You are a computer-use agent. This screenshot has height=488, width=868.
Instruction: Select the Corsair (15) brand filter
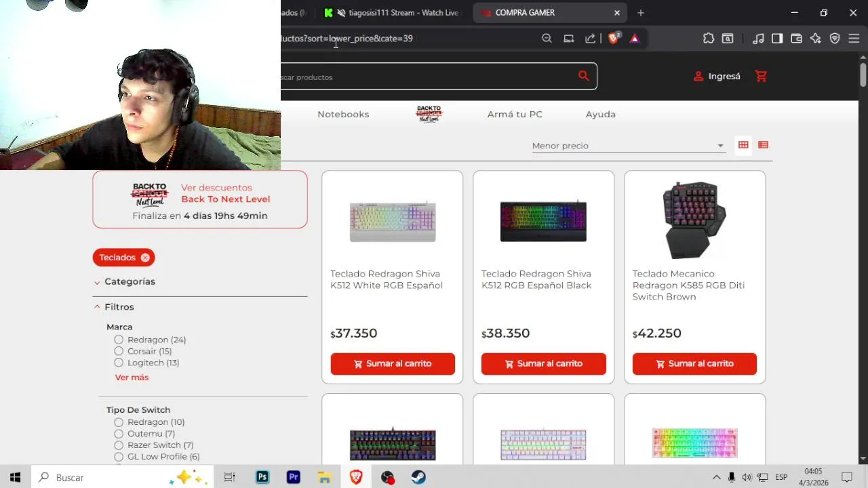143,351
